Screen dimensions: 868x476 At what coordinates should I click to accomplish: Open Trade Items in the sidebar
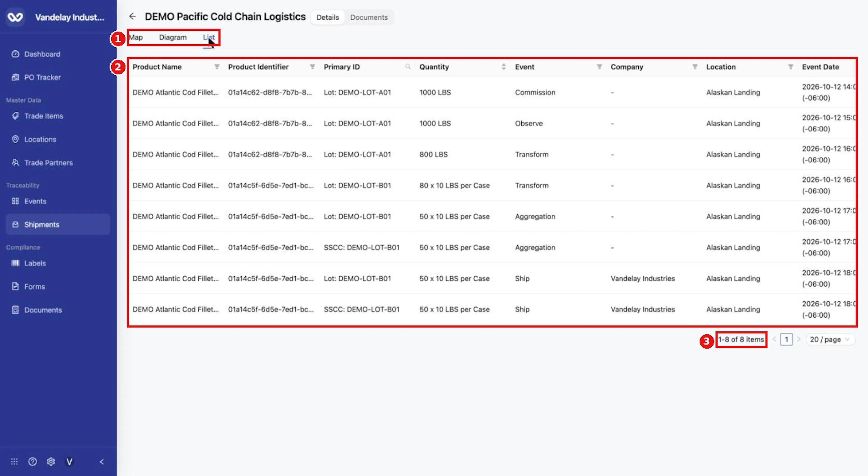pyautogui.click(x=58, y=116)
